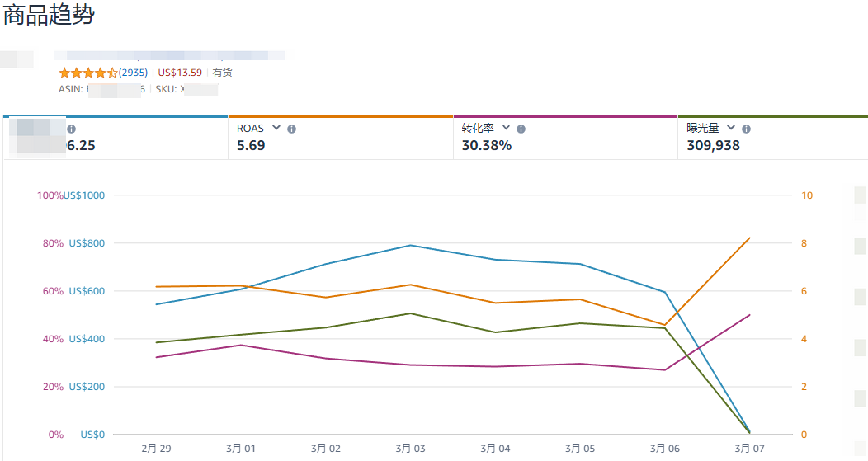The image size is (868, 461).
Task: Select the ROAS metric card value 5.69
Action: tap(251, 146)
